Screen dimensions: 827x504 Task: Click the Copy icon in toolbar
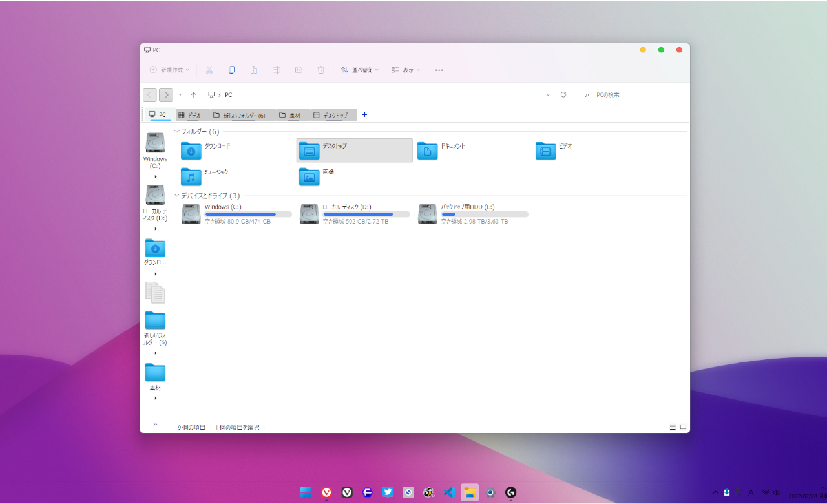click(x=231, y=70)
